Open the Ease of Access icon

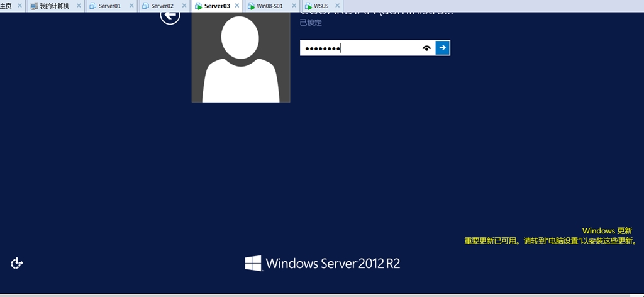coord(16,263)
